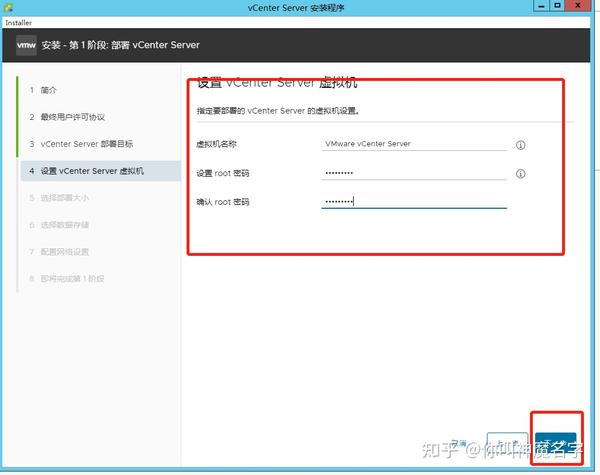Viewport: 600px width, 475px height.
Task: Click the 设置 root 密码 label
Action: [223, 173]
